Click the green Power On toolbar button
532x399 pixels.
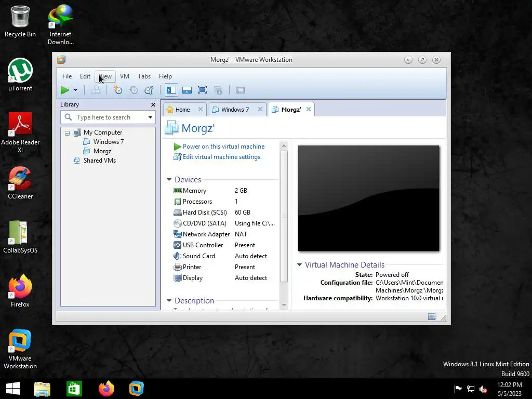64,90
